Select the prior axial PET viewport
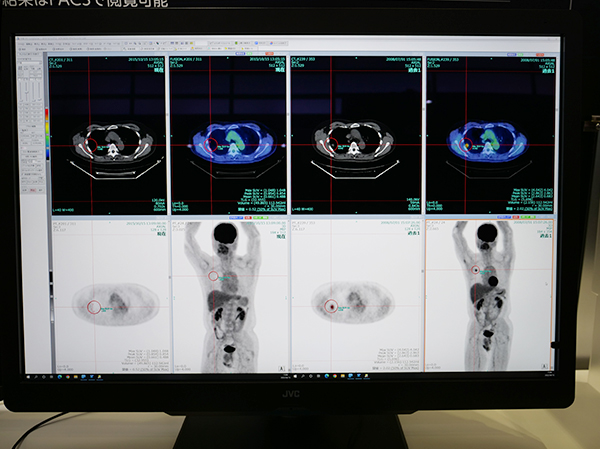600x449 pixels. (357, 297)
